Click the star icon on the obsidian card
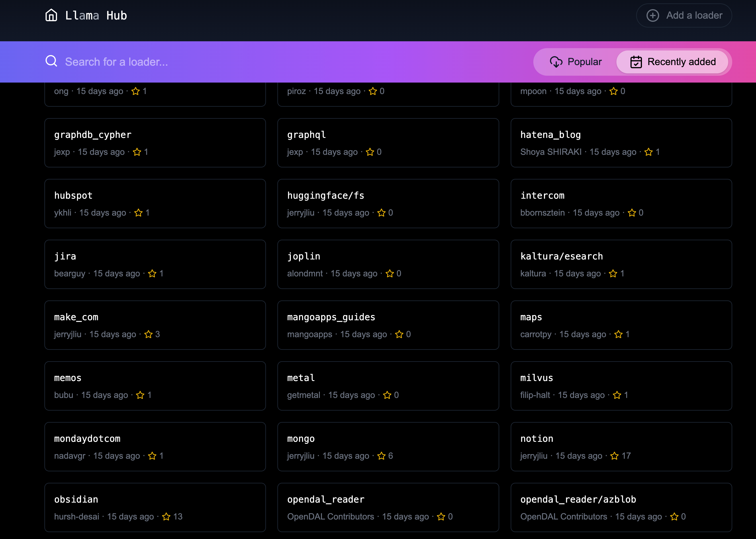 166,516
